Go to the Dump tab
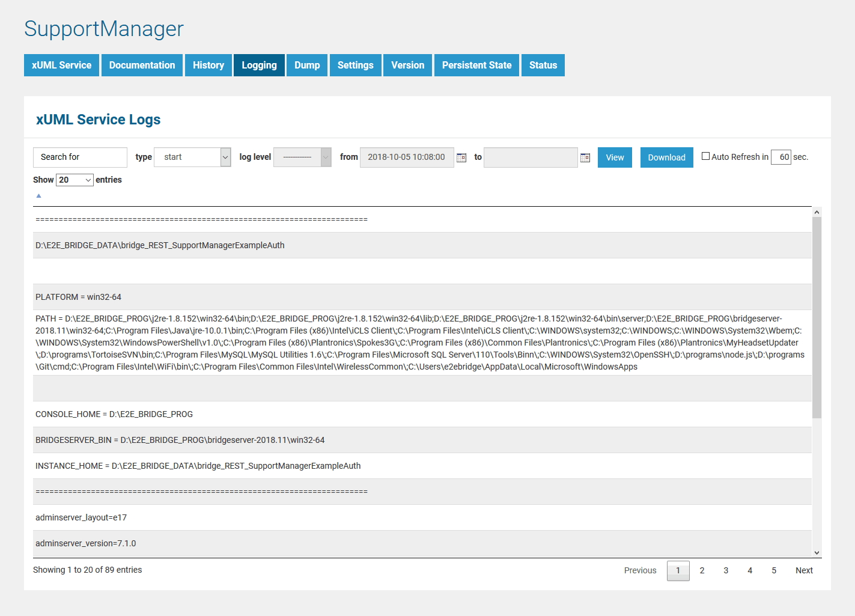The image size is (855, 616). point(306,65)
